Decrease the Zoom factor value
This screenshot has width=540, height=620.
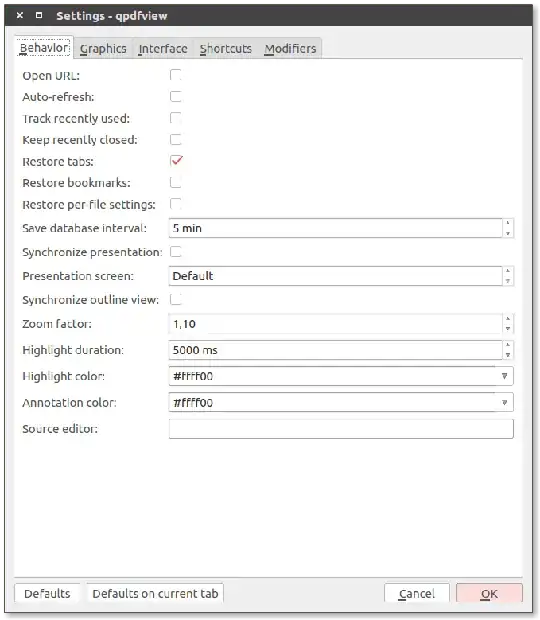[x=508, y=329]
